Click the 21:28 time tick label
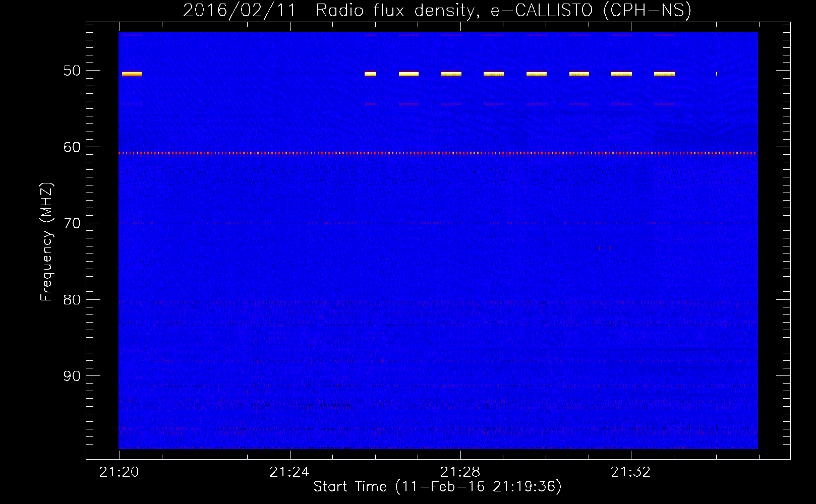Screen dimensions: 816x504 460,472
